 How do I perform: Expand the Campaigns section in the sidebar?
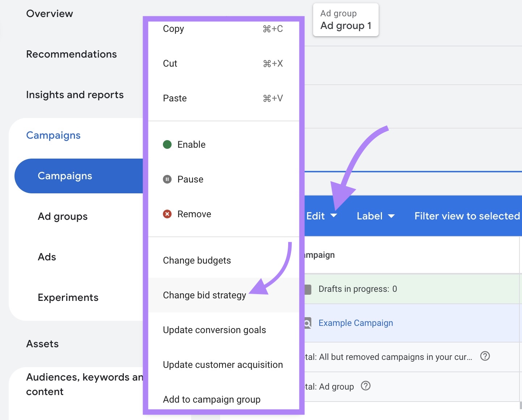pyautogui.click(x=53, y=135)
